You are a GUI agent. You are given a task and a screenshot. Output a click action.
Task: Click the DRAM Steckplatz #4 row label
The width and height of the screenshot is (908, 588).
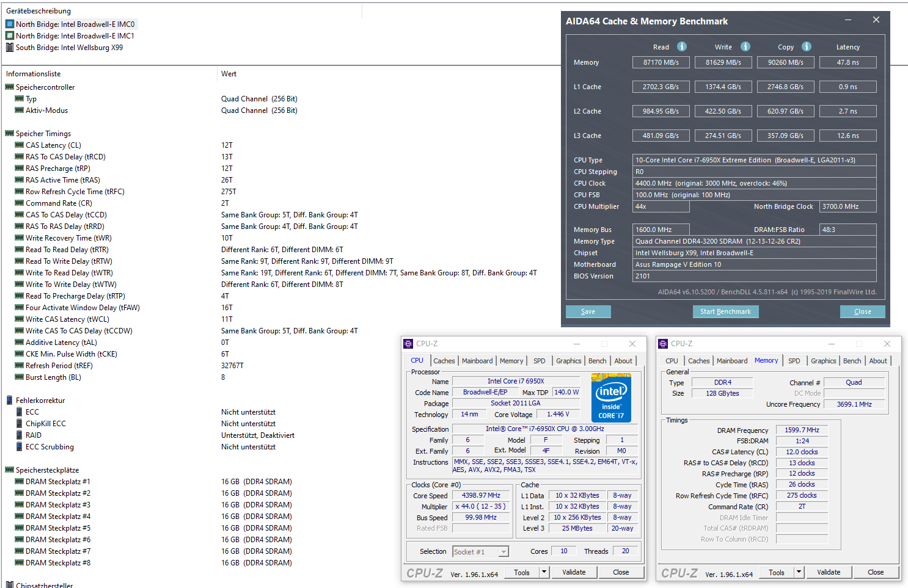57,516
